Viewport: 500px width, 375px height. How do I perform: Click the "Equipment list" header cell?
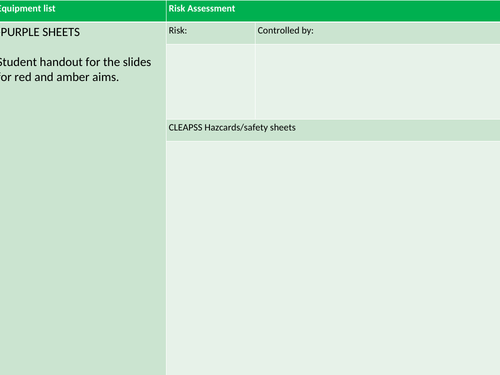83,11
